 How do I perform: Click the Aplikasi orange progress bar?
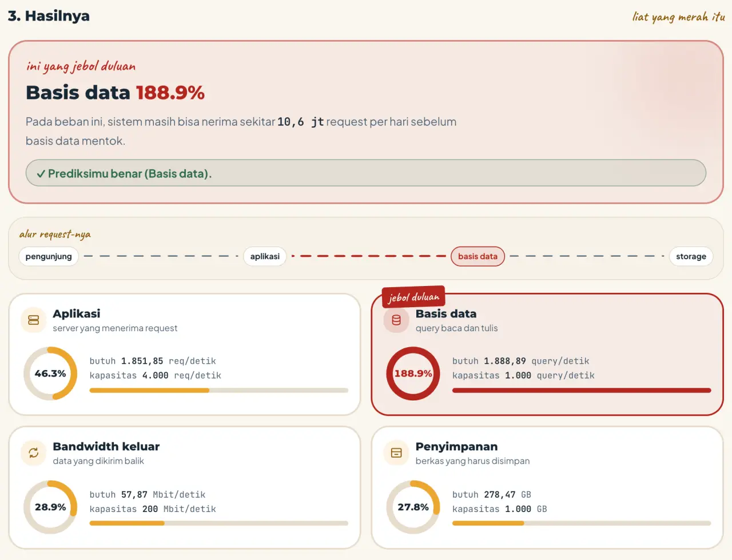click(219, 390)
